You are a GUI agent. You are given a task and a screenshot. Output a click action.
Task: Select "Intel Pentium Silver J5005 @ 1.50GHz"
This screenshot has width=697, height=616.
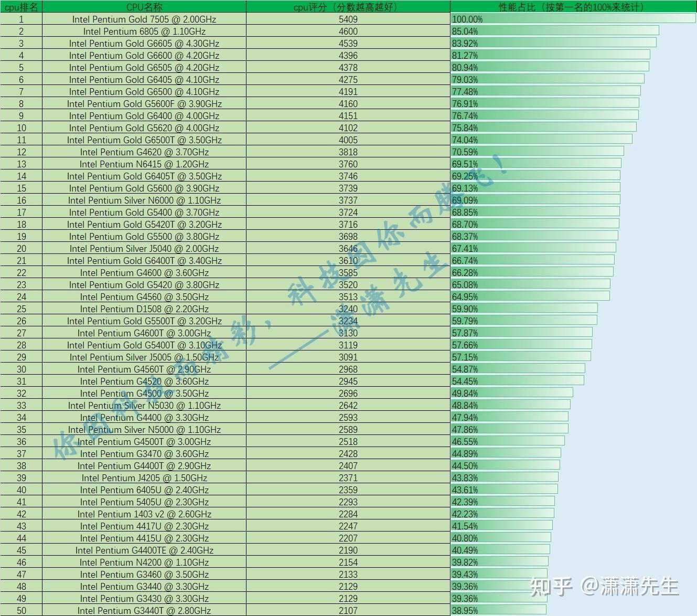[144, 357]
